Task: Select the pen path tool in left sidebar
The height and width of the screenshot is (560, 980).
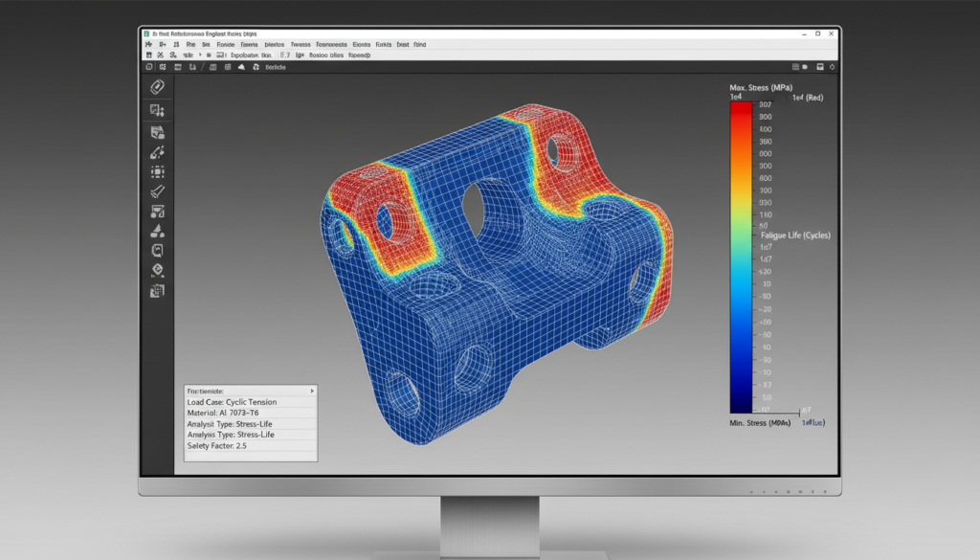Action: 157,152
